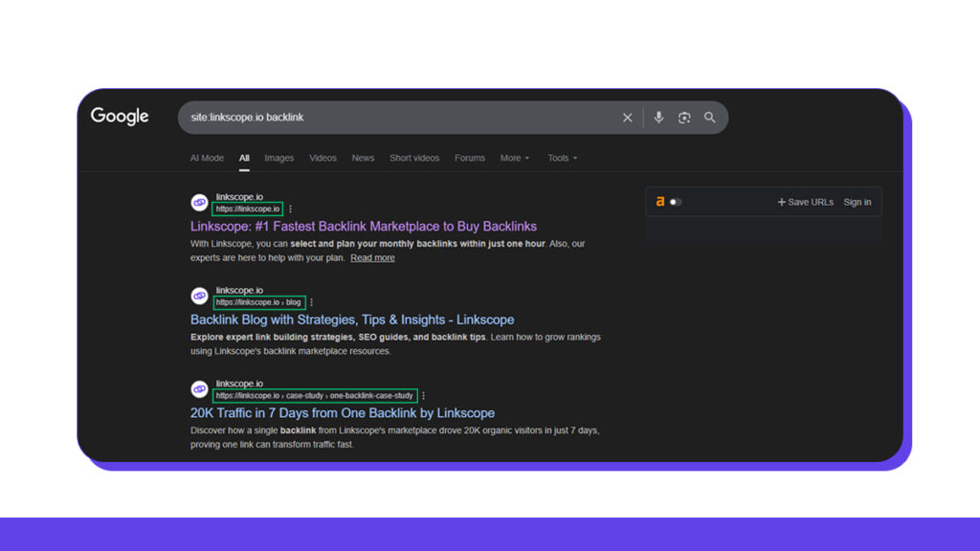Screen dimensions: 980x551
Task: Open Google Lens image search
Action: (x=684, y=117)
